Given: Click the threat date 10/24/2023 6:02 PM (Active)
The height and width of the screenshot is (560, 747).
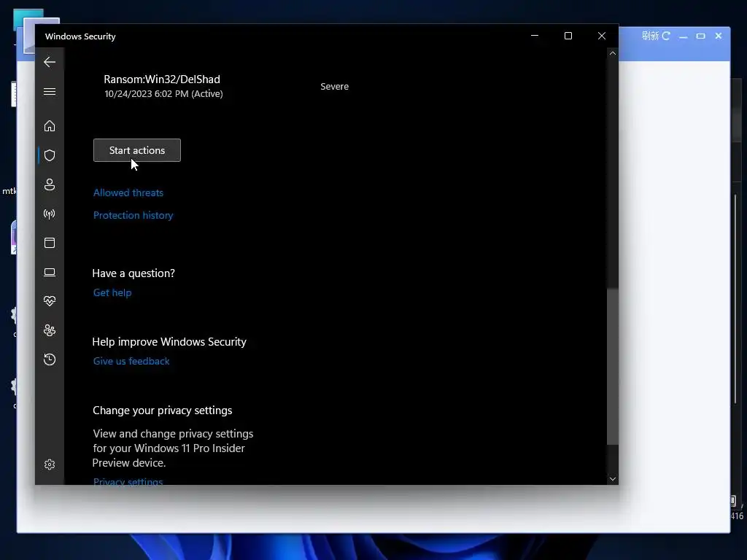Looking at the screenshot, I should click(163, 94).
